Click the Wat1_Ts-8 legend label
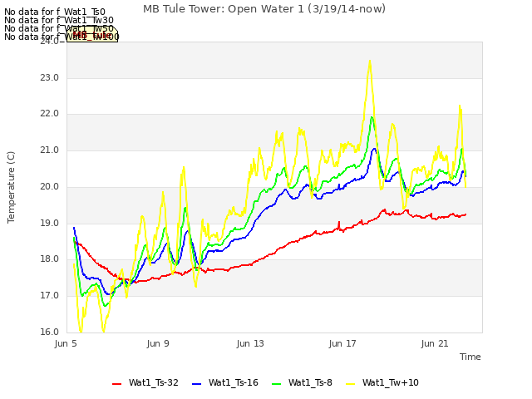Screen dimensions: 532x399 coord(310,382)
